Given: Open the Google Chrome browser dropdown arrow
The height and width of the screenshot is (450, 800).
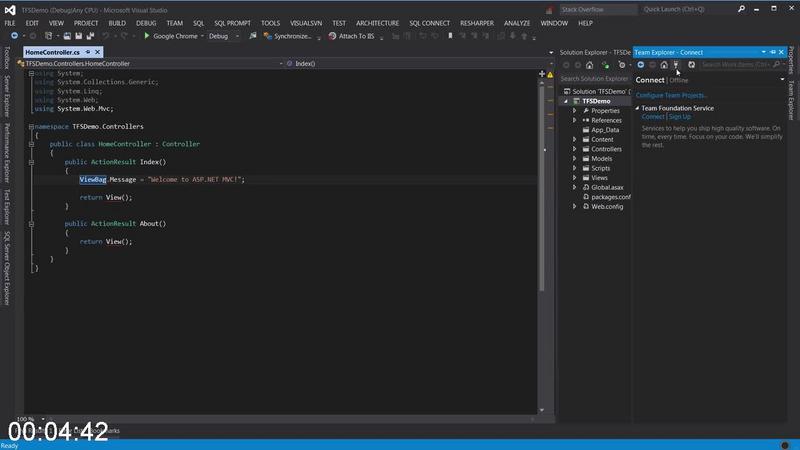Looking at the screenshot, I should pos(202,36).
